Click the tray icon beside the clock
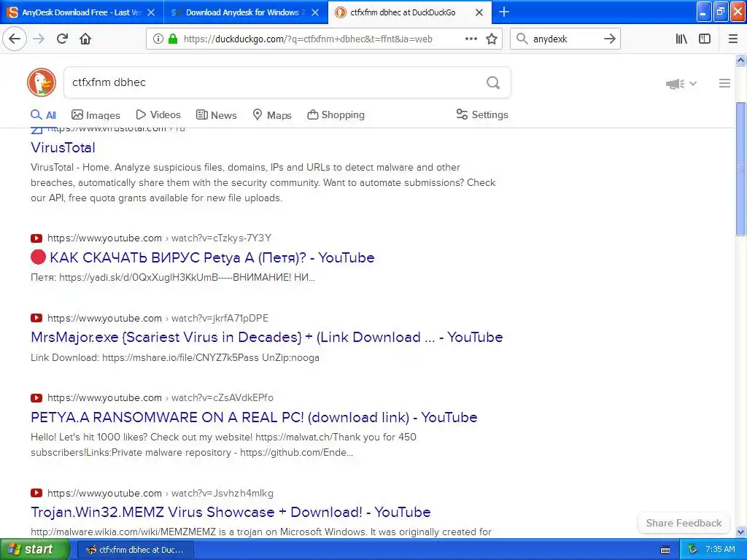Image resolution: width=747 pixels, height=560 pixels. [x=692, y=549]
